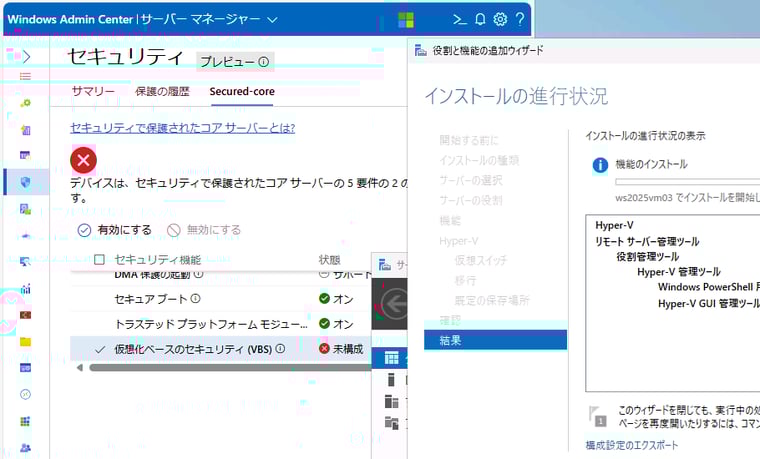Click the 有効にする button
This screenshot has height=459, width=760.
click(x=115, y=230)
